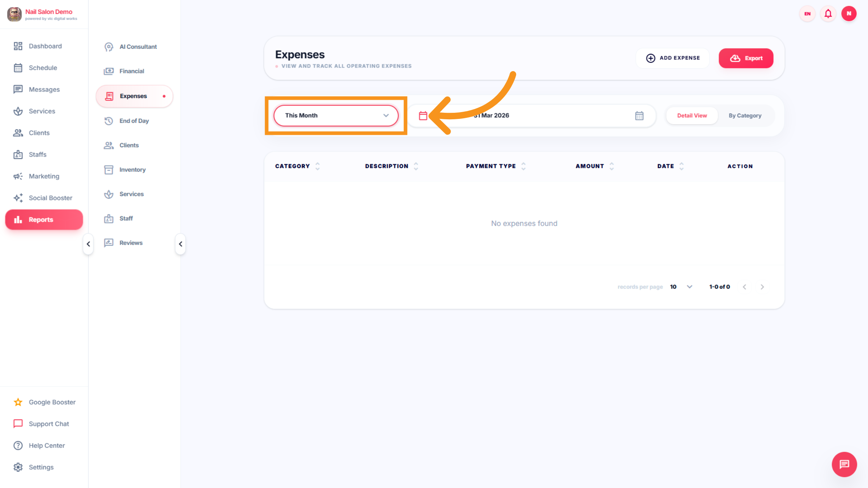Collapse the Reports sidebar panel
Viewport: 868px width, 488px height.
click(x=180, y=244)
